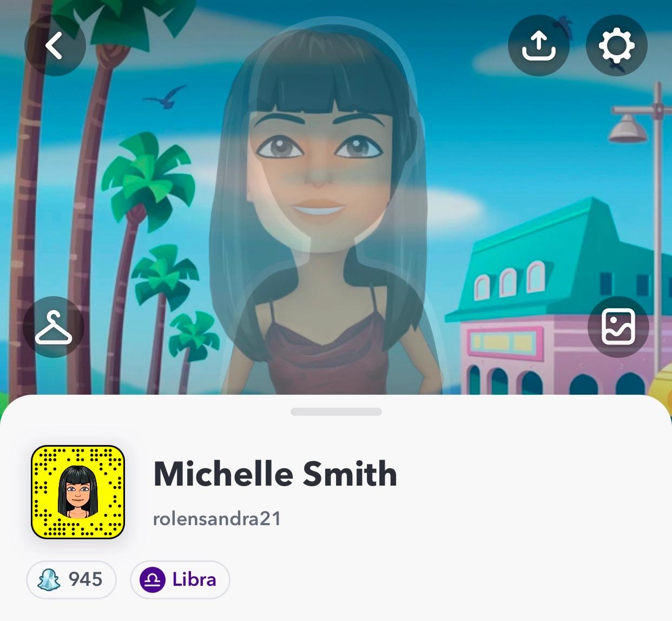The image size is (672, 621).
Task: Tap the username rolensandra21
Action: point(217,519)
